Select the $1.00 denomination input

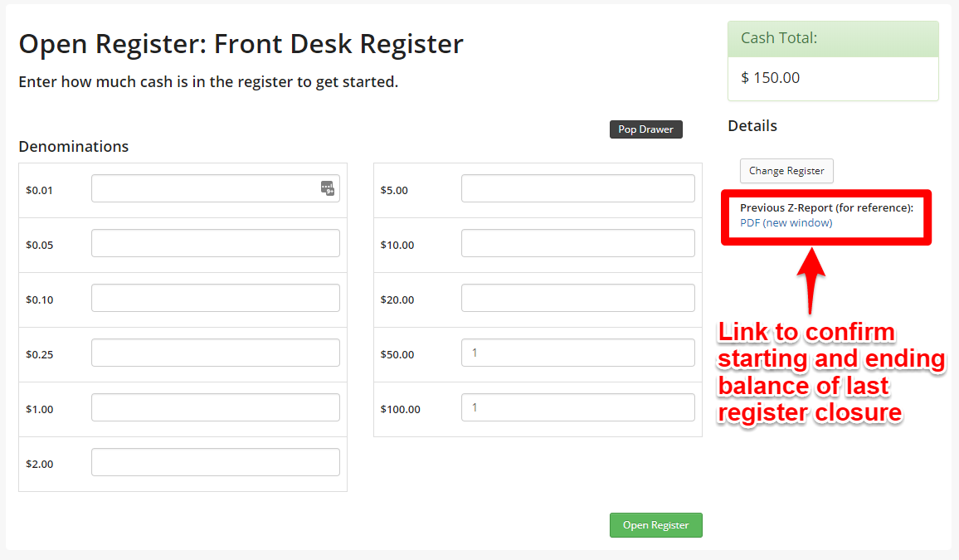215,407
